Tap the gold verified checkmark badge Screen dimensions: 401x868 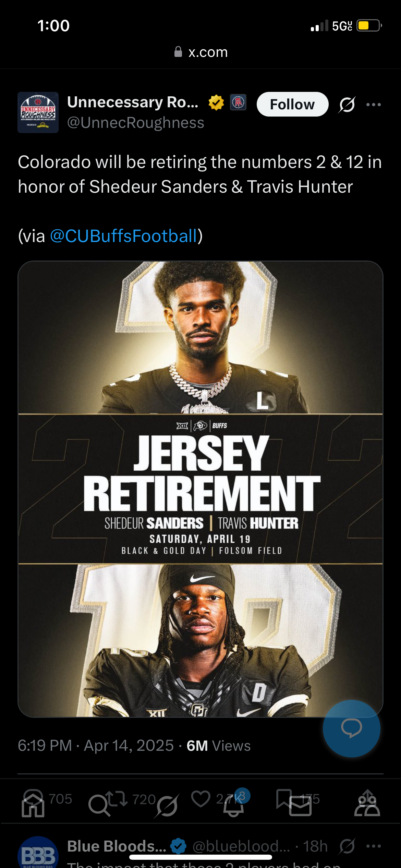216,103
